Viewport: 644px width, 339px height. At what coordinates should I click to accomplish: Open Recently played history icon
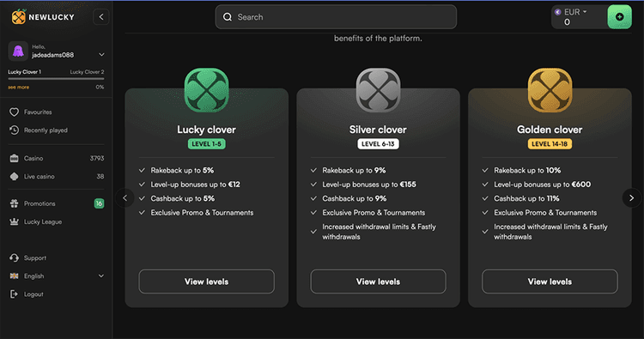point(14,130)
